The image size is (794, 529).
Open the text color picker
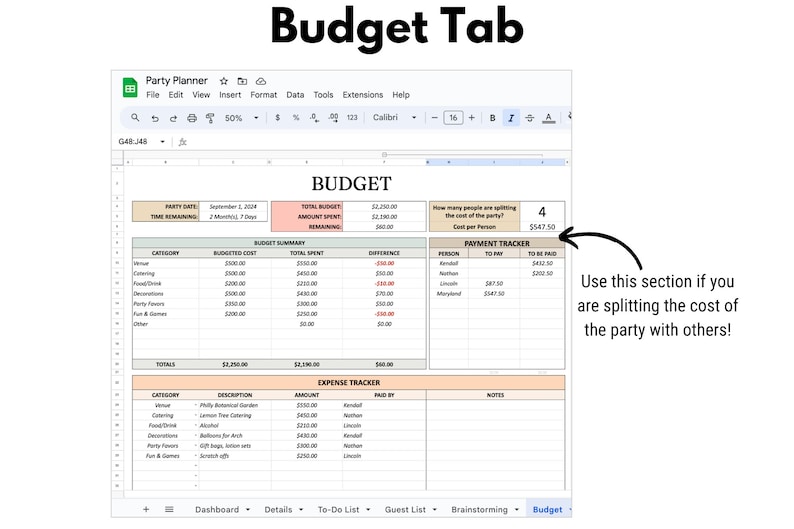pyautogui.click(x=548, y=118)
